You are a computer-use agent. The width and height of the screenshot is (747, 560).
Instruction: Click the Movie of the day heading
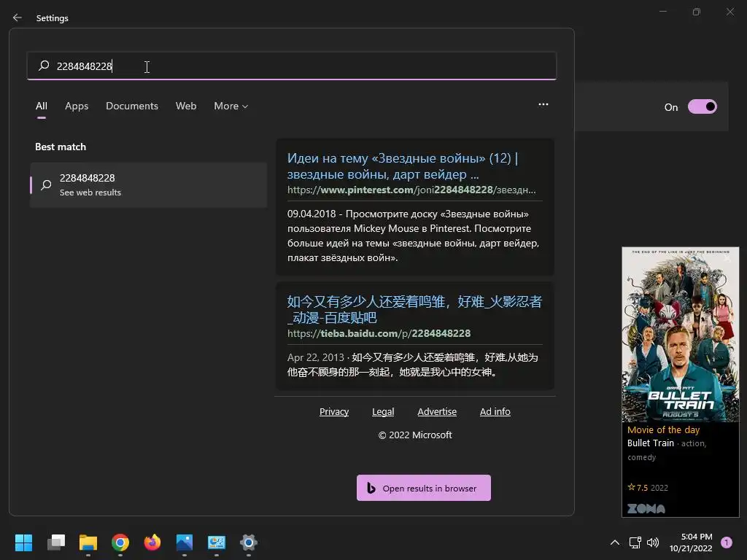pos(663,429)
